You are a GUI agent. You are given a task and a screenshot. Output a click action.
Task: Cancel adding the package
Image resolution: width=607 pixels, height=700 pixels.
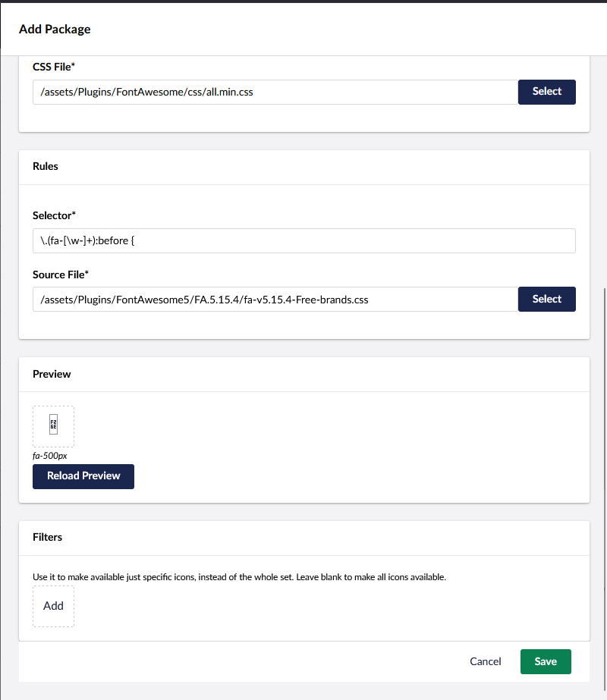point(486,661)
